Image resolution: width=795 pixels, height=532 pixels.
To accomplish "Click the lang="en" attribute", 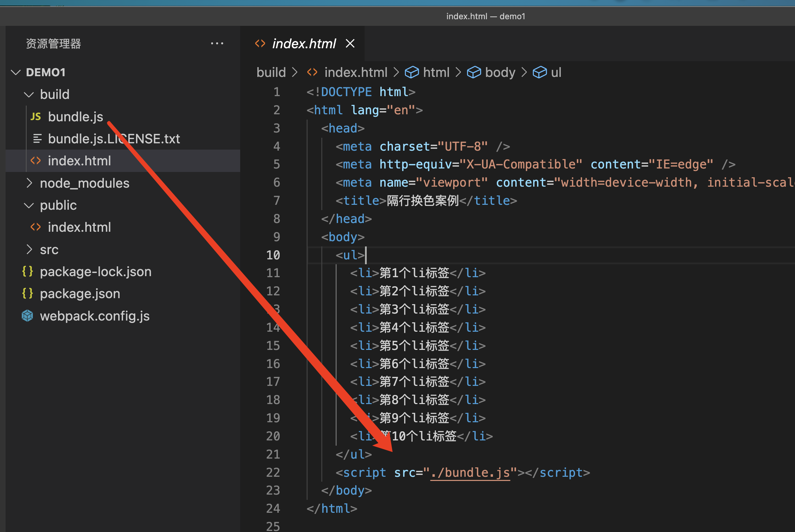I will click(383, 110).
